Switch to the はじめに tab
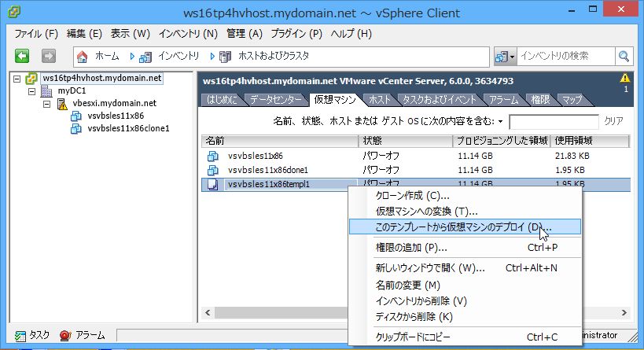 pos(222,100)
